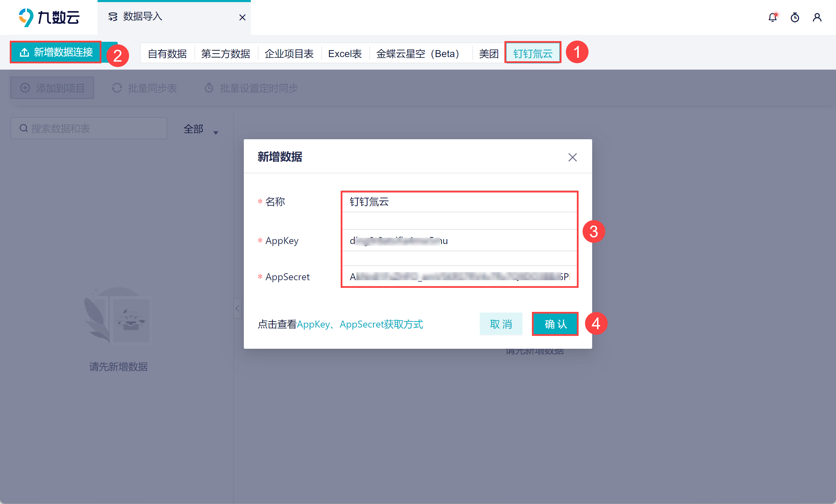Open the Excel表 tab
Viewport: 836px width, 504px height.
pyautogui.click(x=345, y=54)
